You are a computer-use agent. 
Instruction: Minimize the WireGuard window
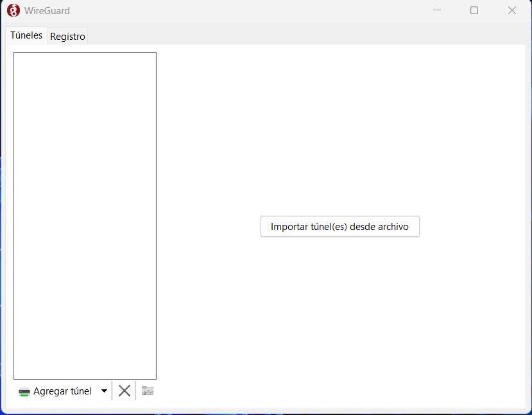(x=437, y=10)
